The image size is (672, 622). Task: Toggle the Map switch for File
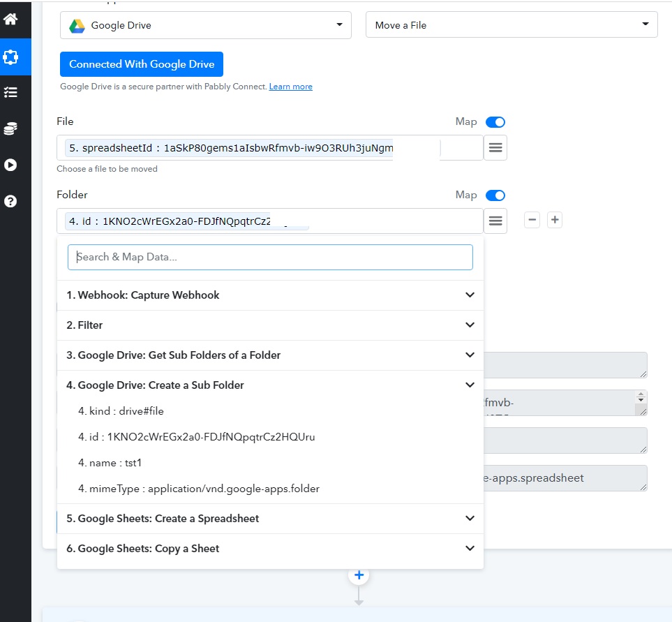[495, 122]
